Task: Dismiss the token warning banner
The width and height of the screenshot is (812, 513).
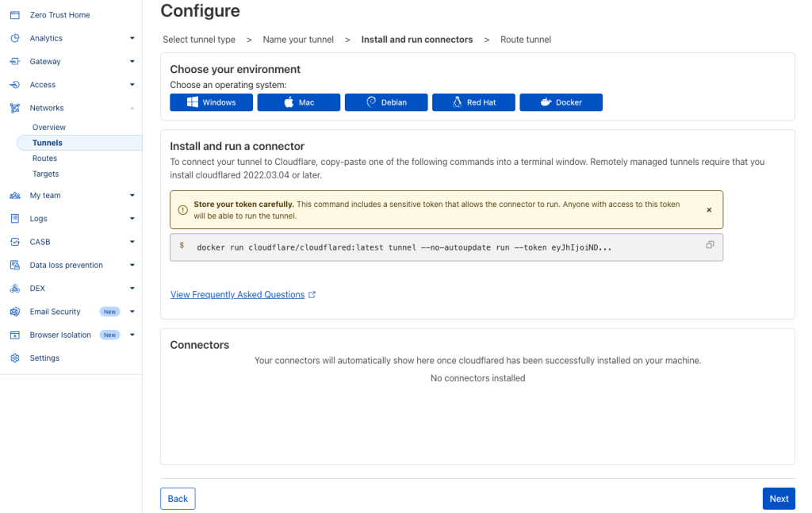Action: pos(709,210)
